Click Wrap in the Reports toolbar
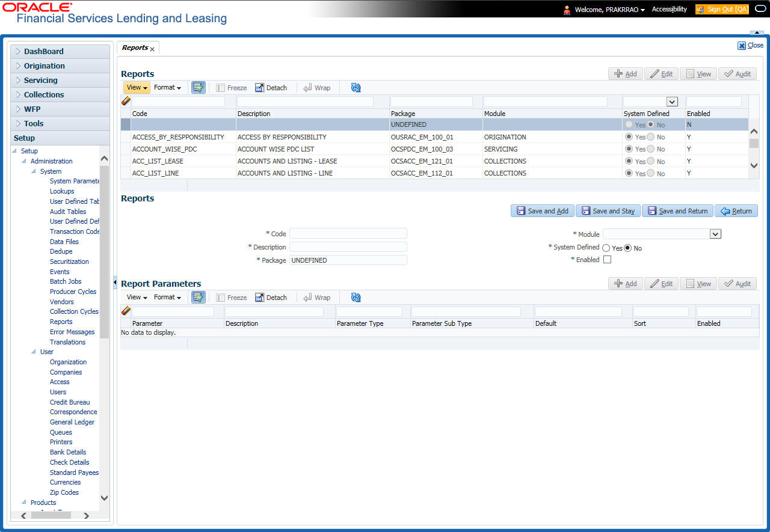This screenshot has width=770, height=532. click(x=316, y=88)
